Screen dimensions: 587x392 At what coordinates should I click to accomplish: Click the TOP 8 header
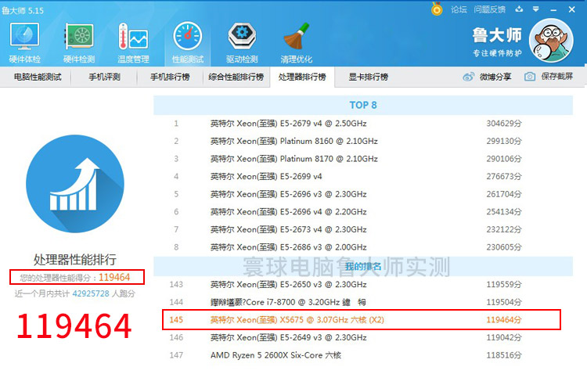coord(363,105)
